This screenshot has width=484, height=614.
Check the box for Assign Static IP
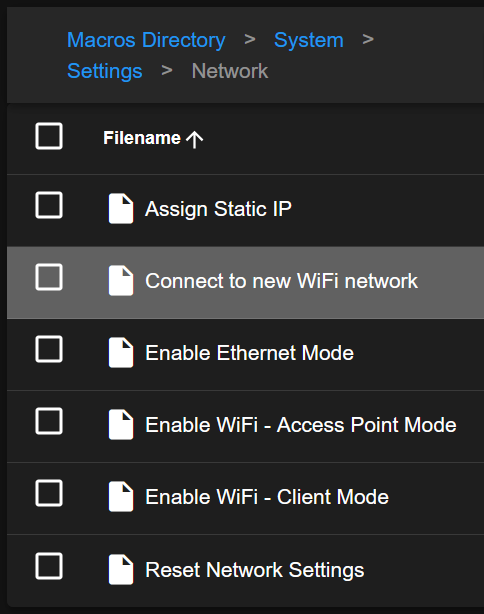[x=49, y=205]
